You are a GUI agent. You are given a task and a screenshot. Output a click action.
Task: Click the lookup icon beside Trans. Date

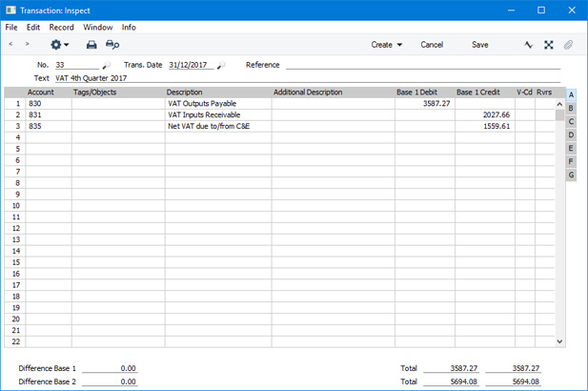[222, 66]
